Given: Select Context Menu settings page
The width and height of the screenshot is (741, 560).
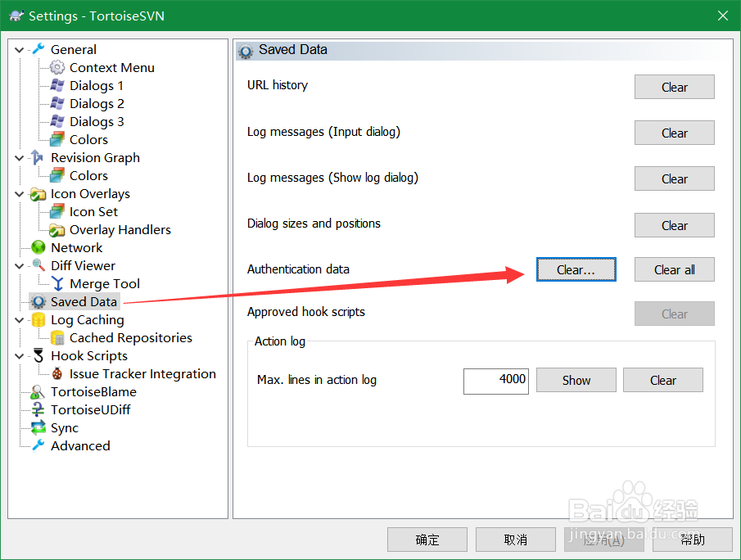Looking at the screenshot, I should [112, 68].
